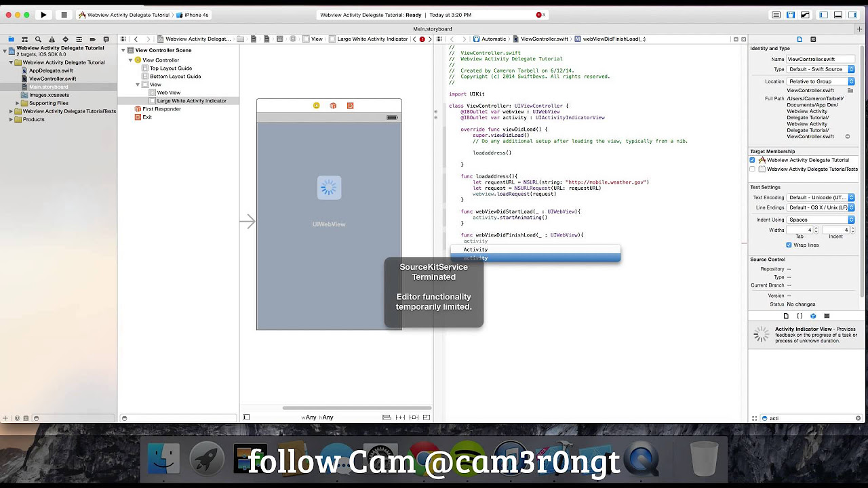Click the wAny hAny size class control
The image size is (868, 488).
tap(317, 418)
